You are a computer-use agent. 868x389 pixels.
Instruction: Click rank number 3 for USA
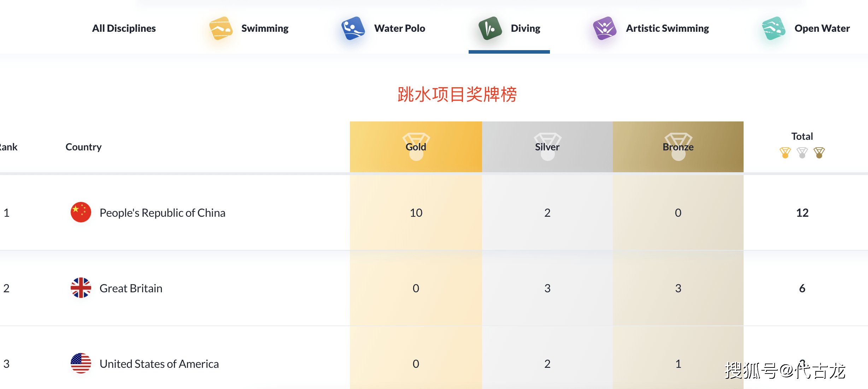pyautogui.click(x=6, y=364)
